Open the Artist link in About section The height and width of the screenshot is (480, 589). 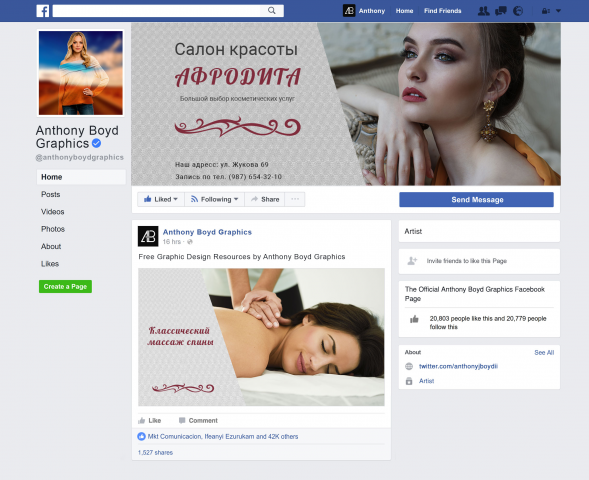click(x=426, y=381)
